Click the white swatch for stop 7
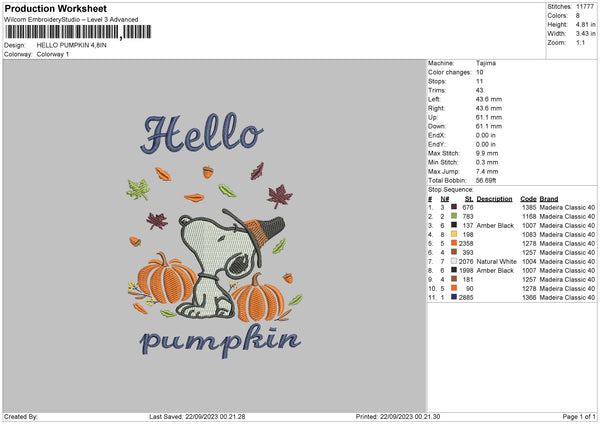600x424 pixels. coord(454,261)
